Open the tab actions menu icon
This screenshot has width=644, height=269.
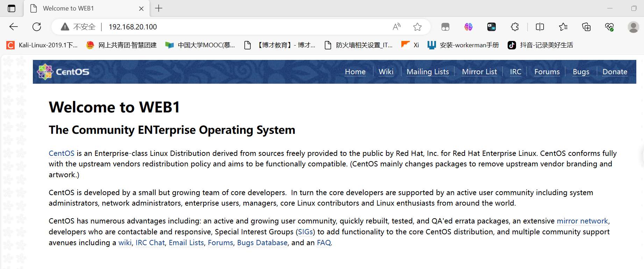point(12,8)
